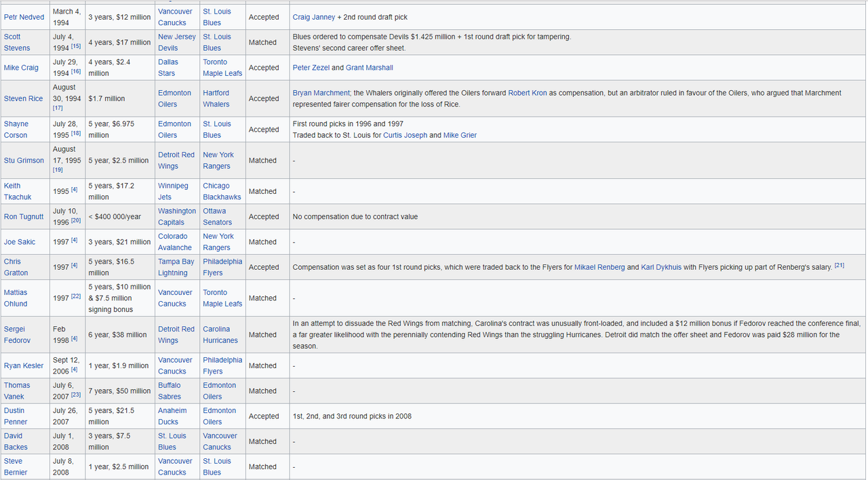This screenshot has width=868, height=480.
Task: Open the Chris Gratton player link
Action: (x=16, y=267)
